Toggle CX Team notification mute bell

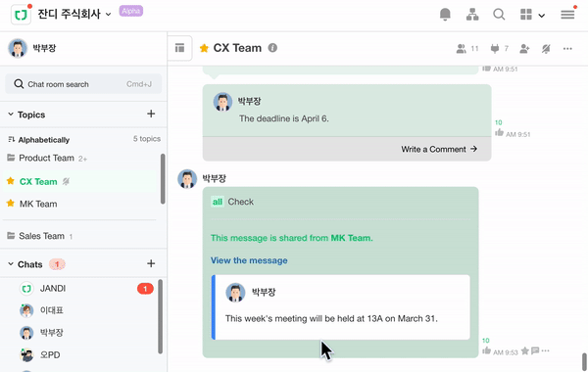coord(546,48)
